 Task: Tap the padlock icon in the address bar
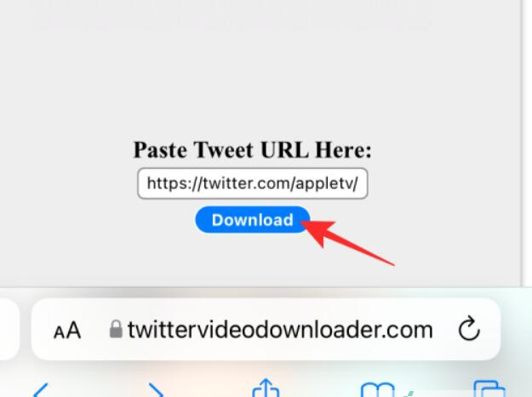pyautogui.click(x=116, y=329)
